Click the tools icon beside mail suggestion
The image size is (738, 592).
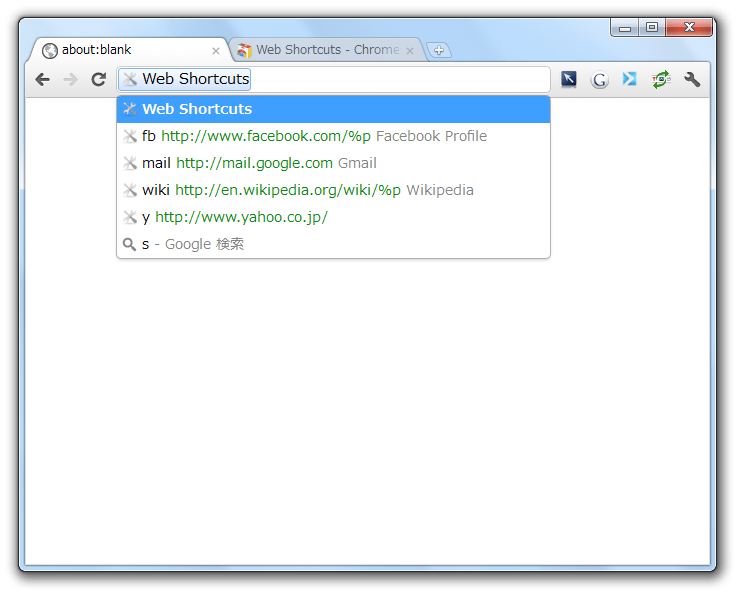point(130,163)
